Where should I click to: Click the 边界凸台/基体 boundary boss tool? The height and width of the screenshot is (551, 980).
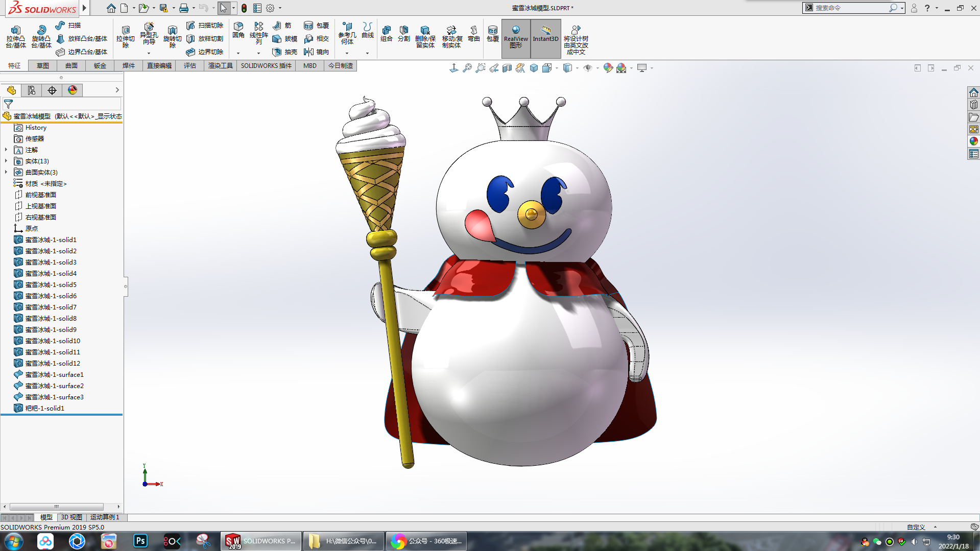tap(82, 52)
